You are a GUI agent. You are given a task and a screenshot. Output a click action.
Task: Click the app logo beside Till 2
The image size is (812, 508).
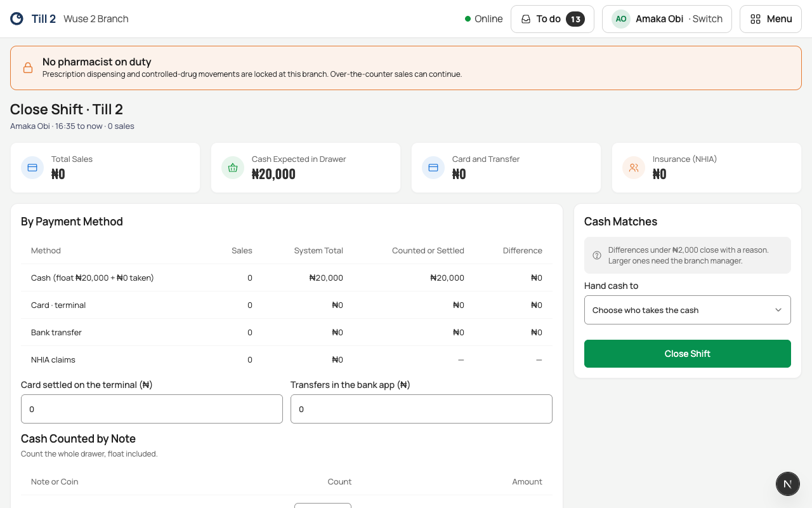point(16,19)
